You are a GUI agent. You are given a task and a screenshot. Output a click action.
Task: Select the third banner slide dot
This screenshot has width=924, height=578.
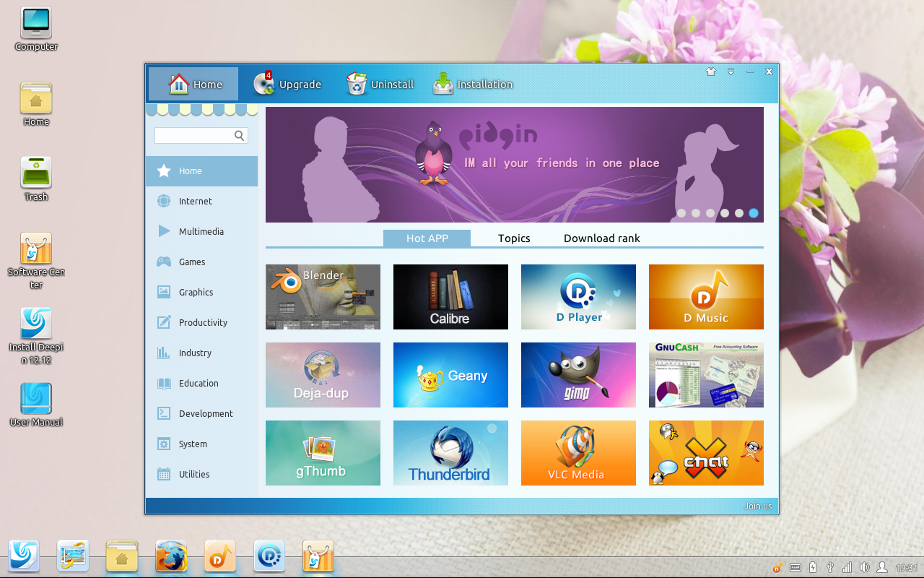tap(710, 213)
